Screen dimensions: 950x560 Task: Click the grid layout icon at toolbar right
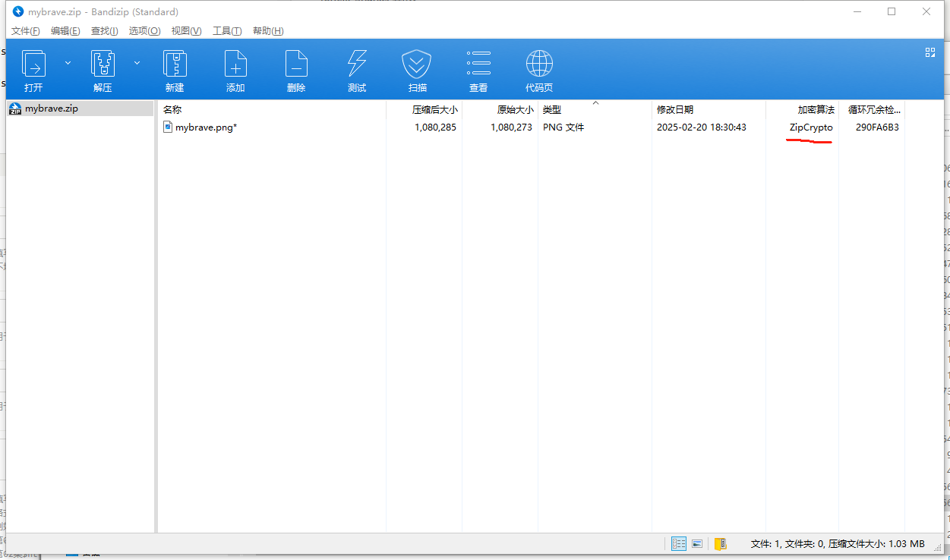tap(930, 52)
